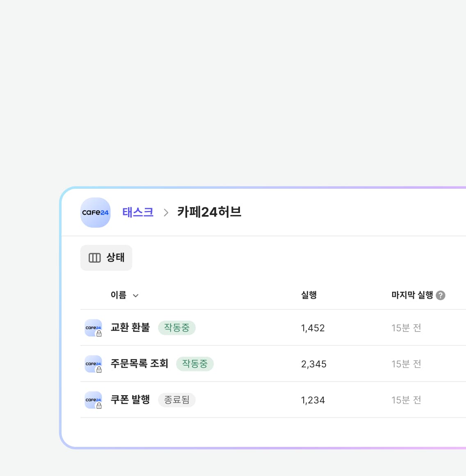The image size is (466, 476).
Task: Toggle the 작동중 status on 교환 환불
Action: click(x=177, y=328)
